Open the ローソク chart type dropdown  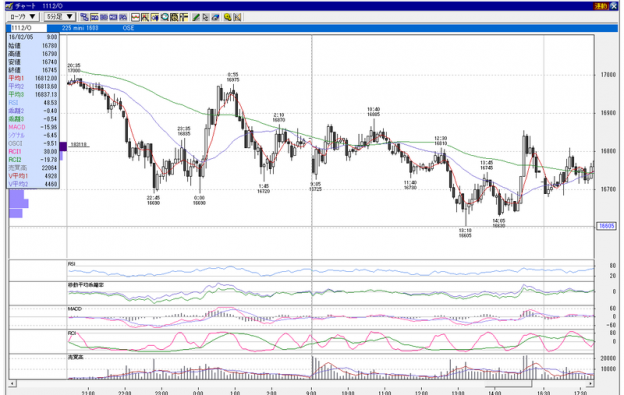(x=22, y=17)
